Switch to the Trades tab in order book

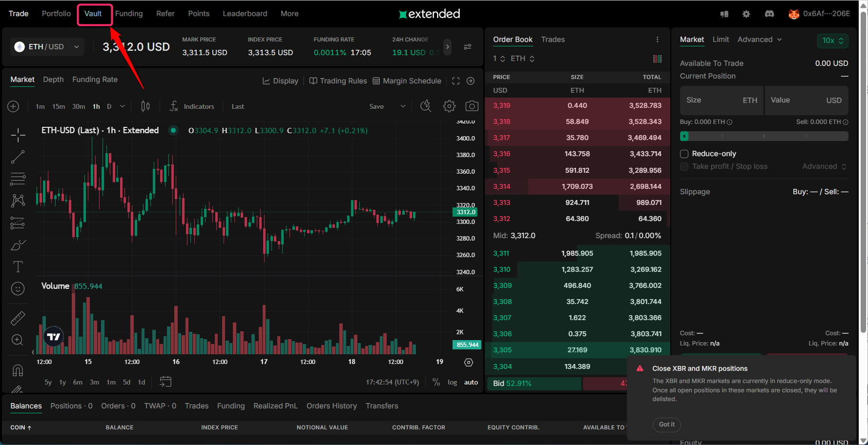553,40
